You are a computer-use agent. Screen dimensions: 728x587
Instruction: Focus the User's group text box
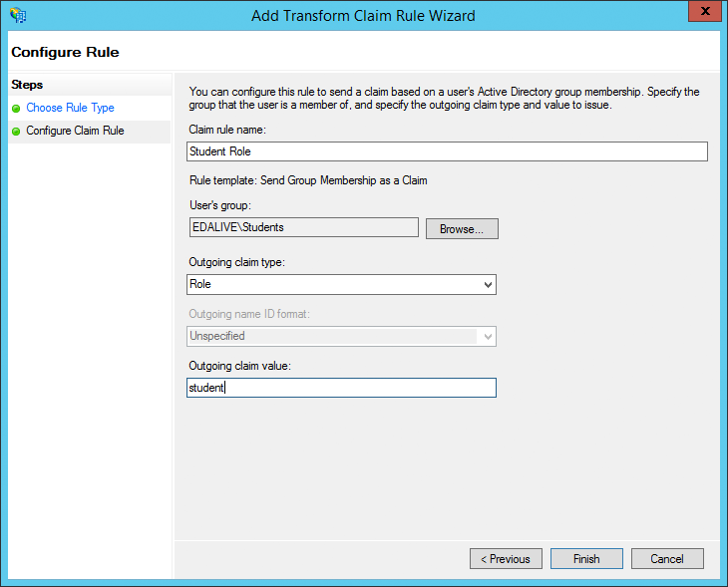302,227
